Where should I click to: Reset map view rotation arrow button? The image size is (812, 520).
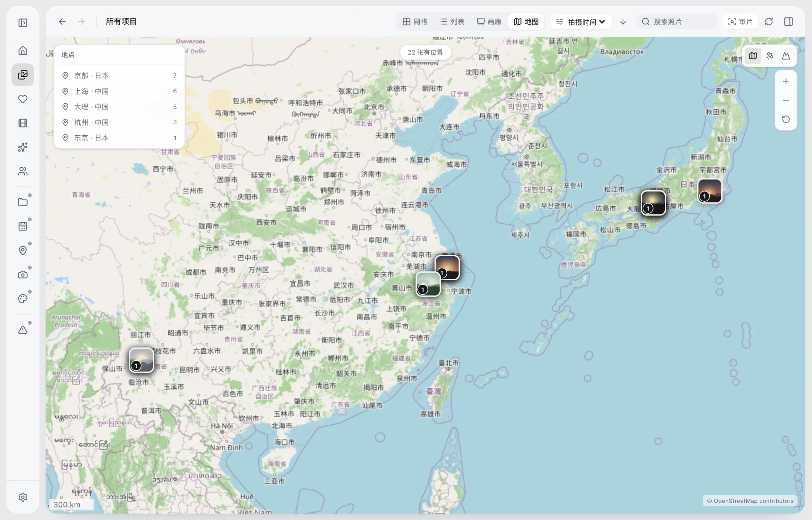point(786,119)
